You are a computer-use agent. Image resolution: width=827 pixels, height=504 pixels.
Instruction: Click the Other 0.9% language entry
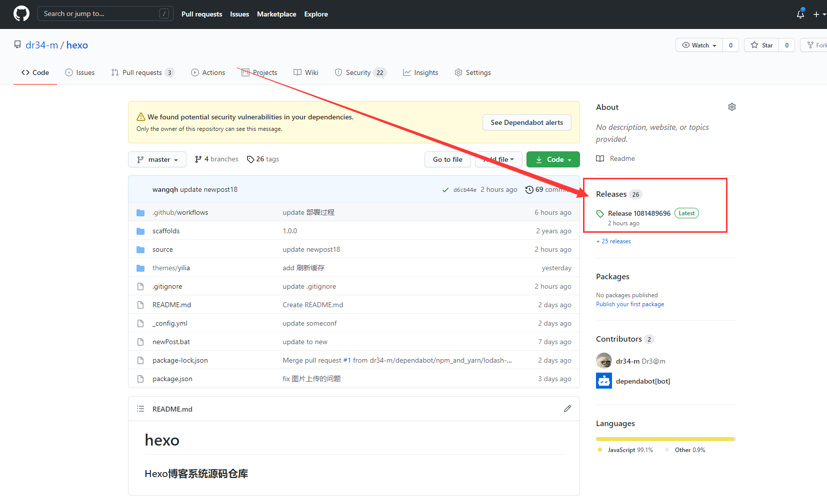tap(685, 450)
